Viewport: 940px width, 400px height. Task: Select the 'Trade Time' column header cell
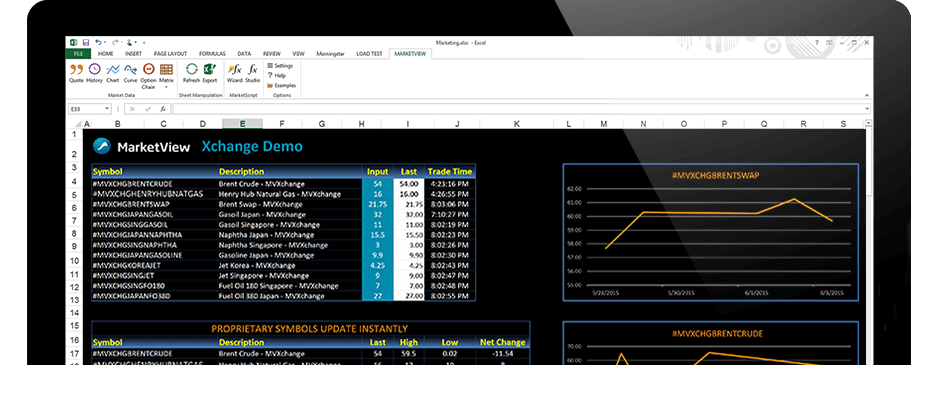tap(450, 172)
